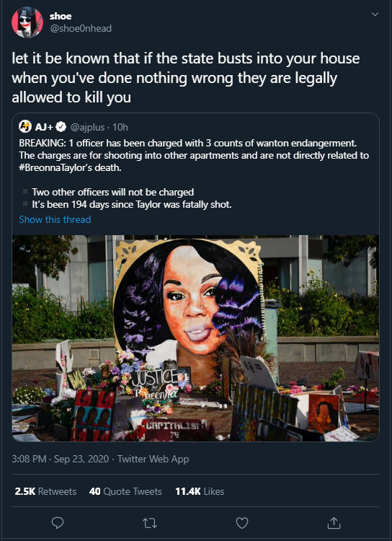
Task: Retweet using the retweet arrows icon
Action: pos(150,523)
